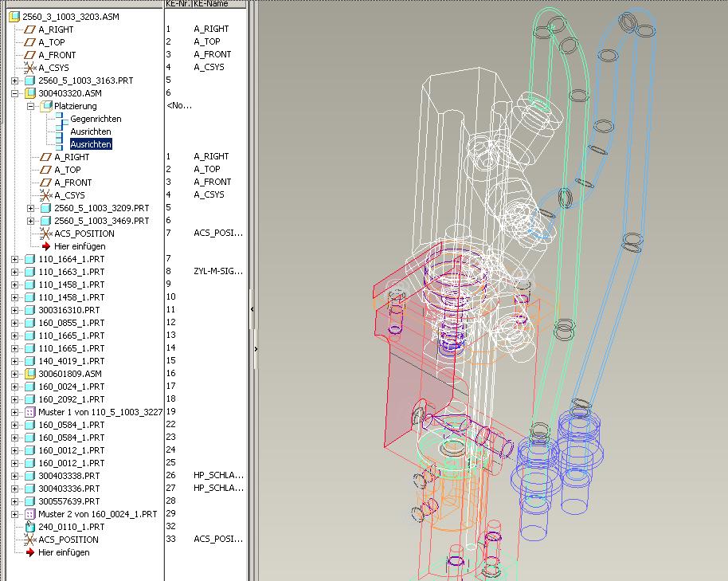Click the 300601809.ASM subassembly icon

point(30,374)
